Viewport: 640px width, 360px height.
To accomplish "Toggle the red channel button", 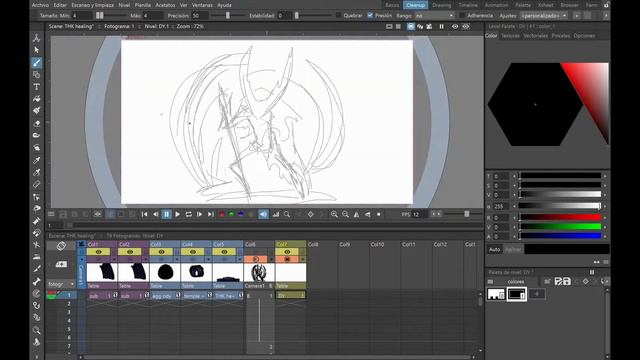I will tap(222, 214).
